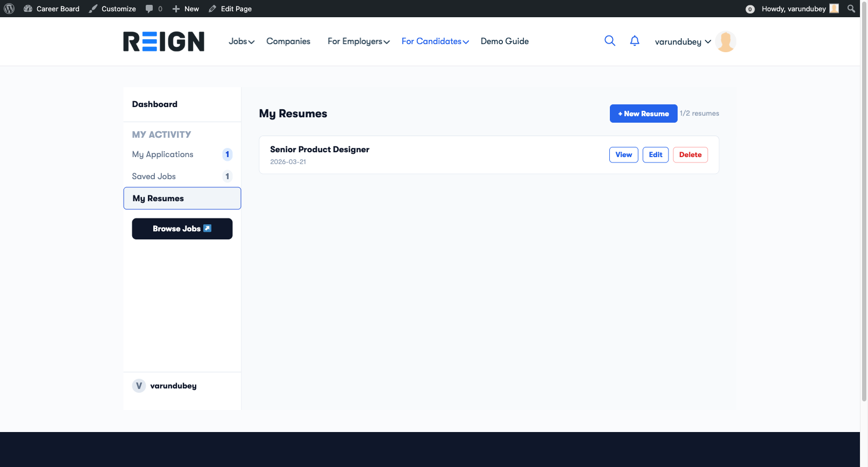Select the MY ACTIVITY section label
Screen dimensions: 868x467
coord(161,135)
